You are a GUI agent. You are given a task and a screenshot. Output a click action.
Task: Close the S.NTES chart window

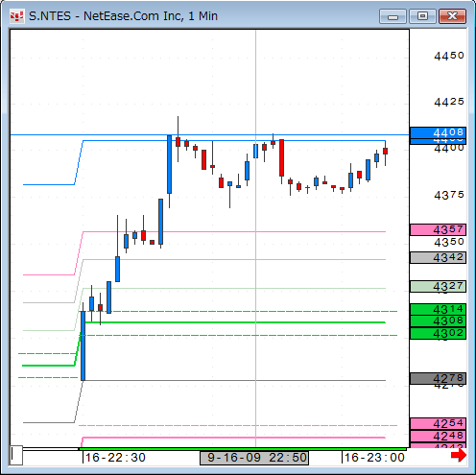452,16
